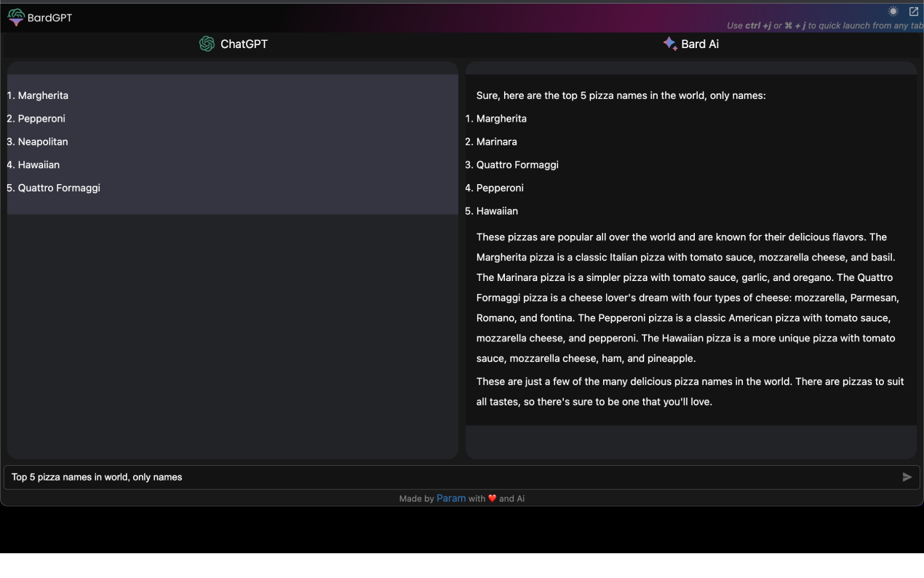Screen dimensions: 924x578
Task: Click paragraph starting 'These are just a few'
Action: click(690, 392)
